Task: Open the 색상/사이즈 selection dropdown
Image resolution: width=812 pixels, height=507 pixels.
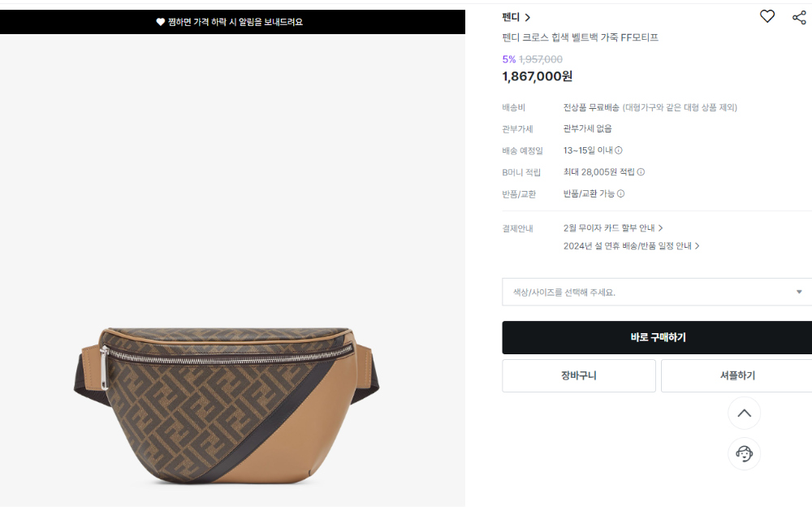Action: pos(657,292)
